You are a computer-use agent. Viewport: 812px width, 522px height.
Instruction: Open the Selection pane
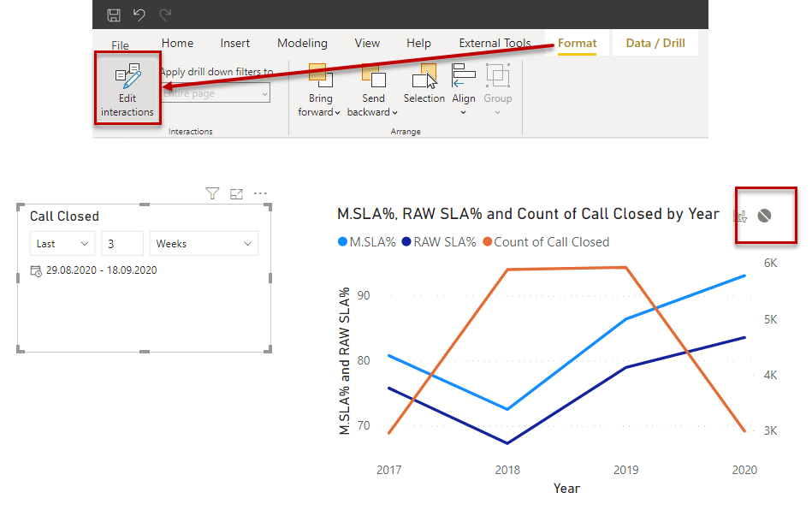[424, 83]
